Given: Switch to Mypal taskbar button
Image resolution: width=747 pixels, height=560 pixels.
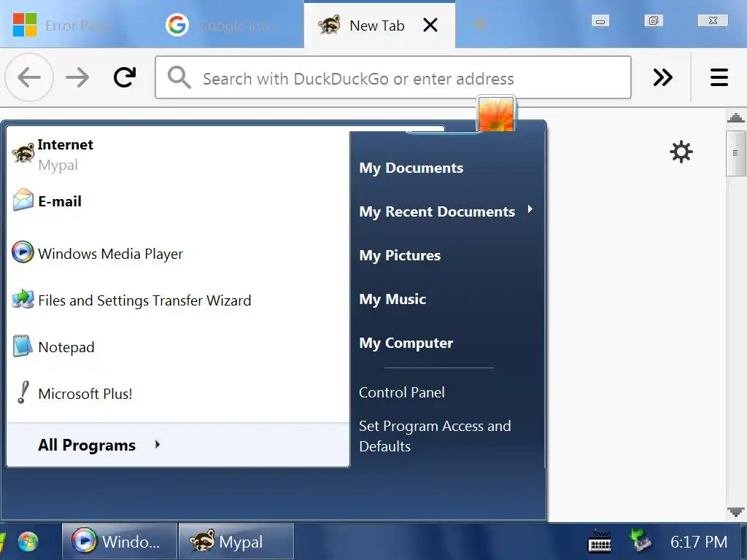Looking at the screenshot, I should pos(236,542).
